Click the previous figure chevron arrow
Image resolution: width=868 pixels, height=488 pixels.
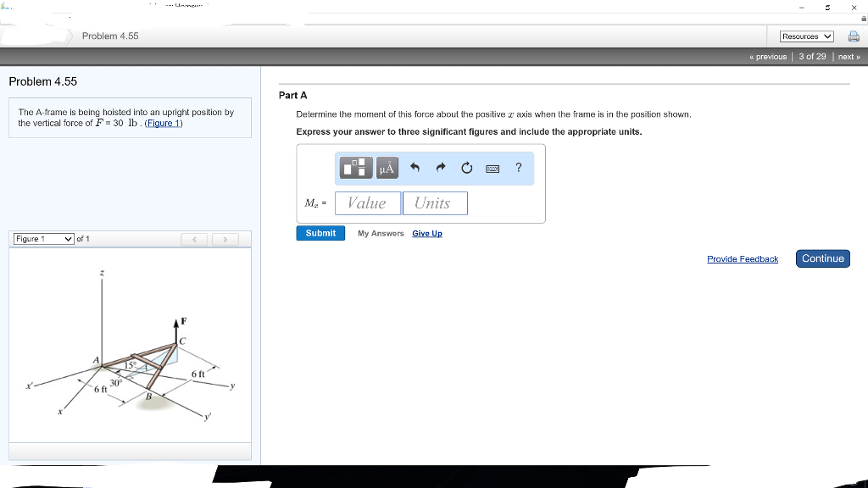(194, 240)
